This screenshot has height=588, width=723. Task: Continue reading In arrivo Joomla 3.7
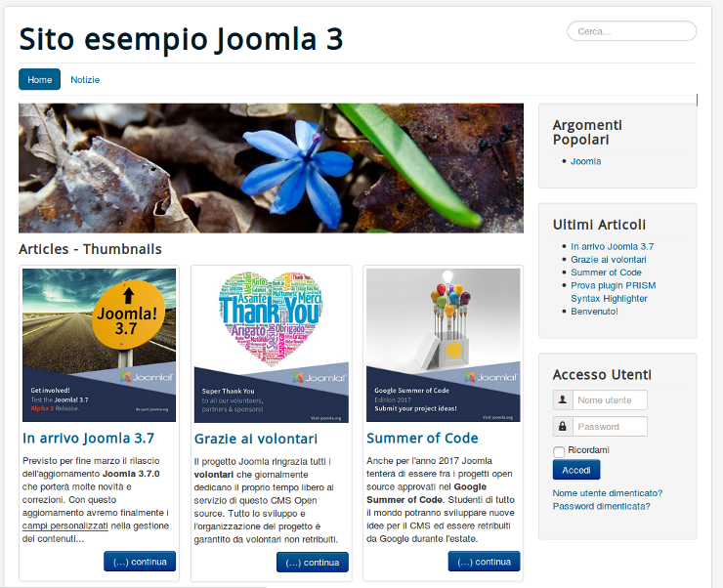pos(140,562)
